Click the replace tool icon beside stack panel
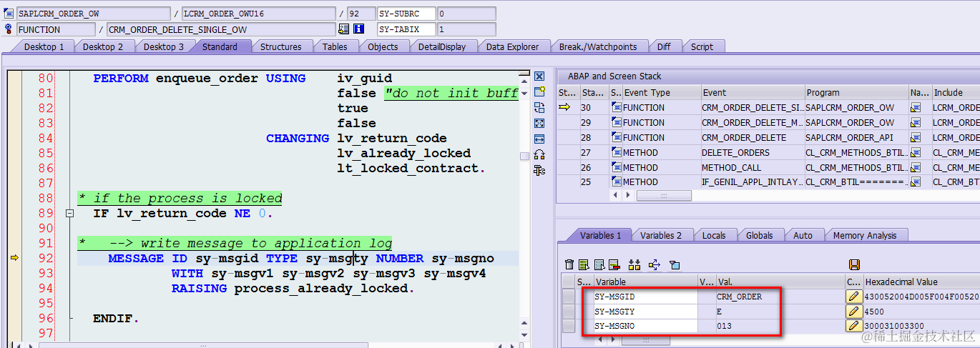Image resolution: width=980 pixels, height=348 pixels. pyautogui.click(x=539, y=108)
